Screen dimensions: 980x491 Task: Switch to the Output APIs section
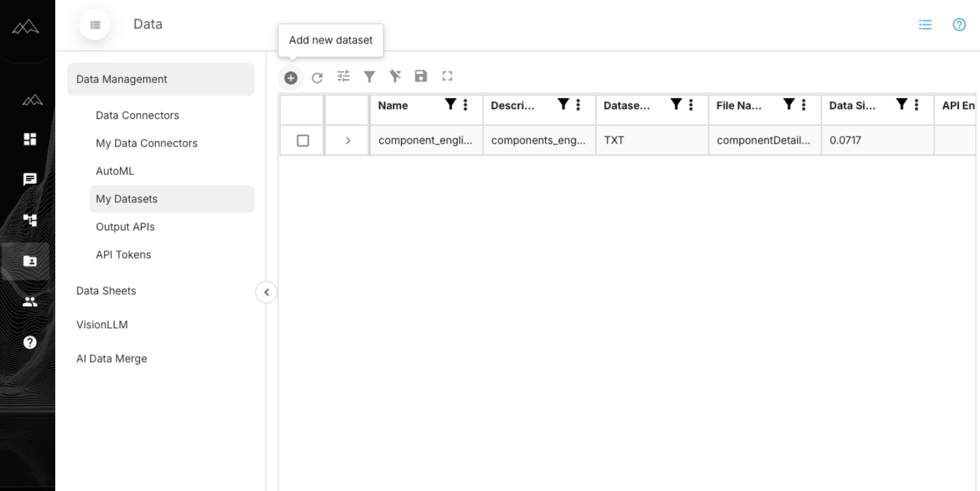click(x=125, y=226)
